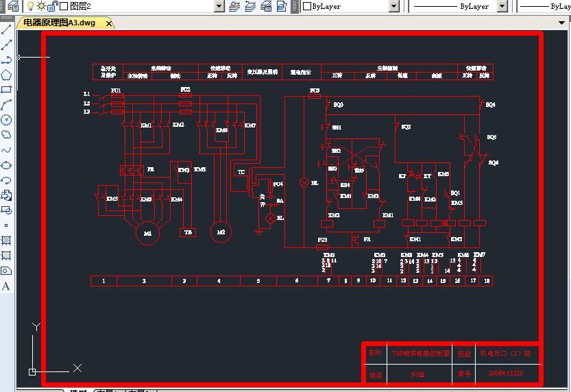
Task: Click zone number '5' in bottom strip
Action: 258,281
